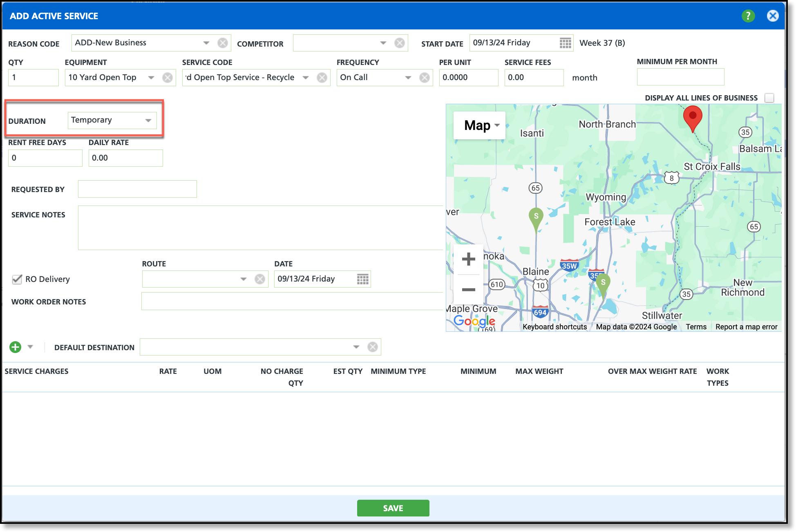Clear the Frequency selection
The width and height of the screenshot is (796, 532).
[424, 78]
